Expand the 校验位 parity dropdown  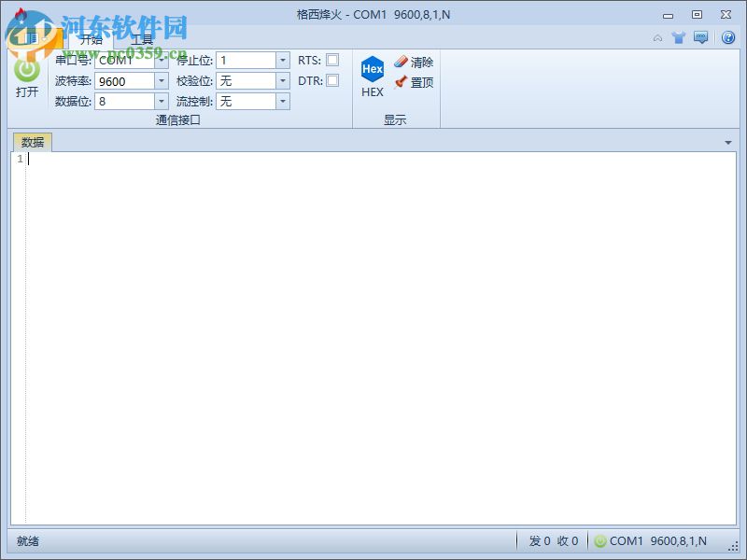coord(282,80)
